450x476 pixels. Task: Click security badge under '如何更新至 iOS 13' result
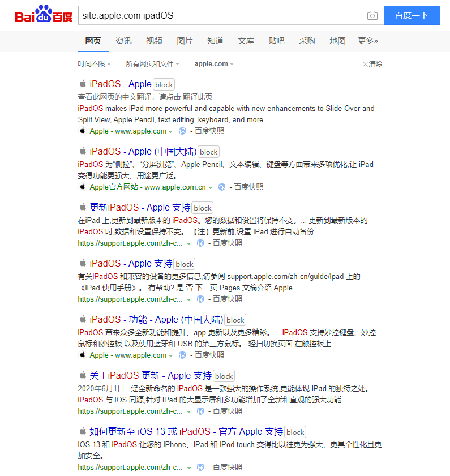[200, 467]
